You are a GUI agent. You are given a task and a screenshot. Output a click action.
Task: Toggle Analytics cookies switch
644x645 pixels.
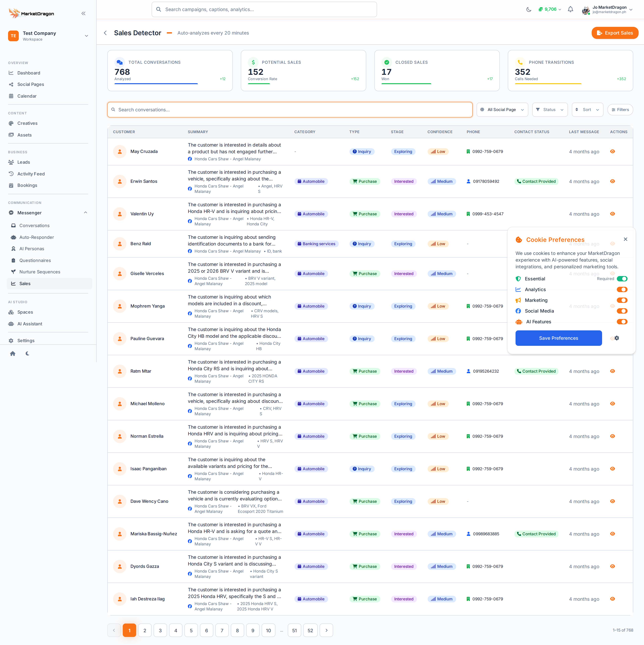(622, 289)
